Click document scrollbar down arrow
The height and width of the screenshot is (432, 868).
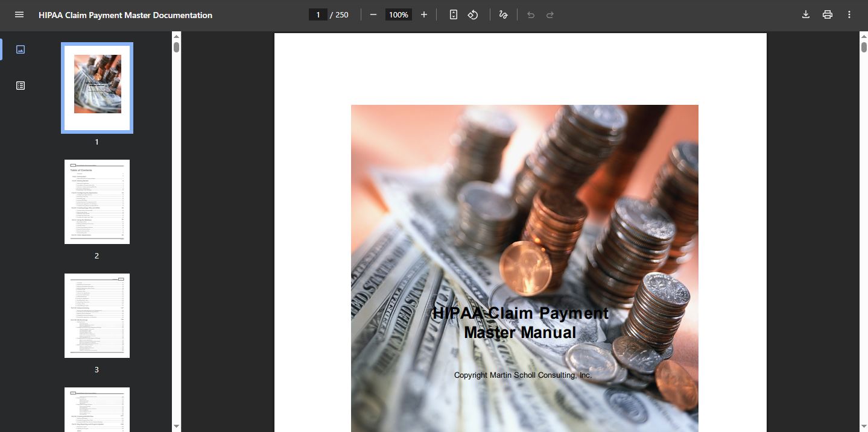coord(864,427)
